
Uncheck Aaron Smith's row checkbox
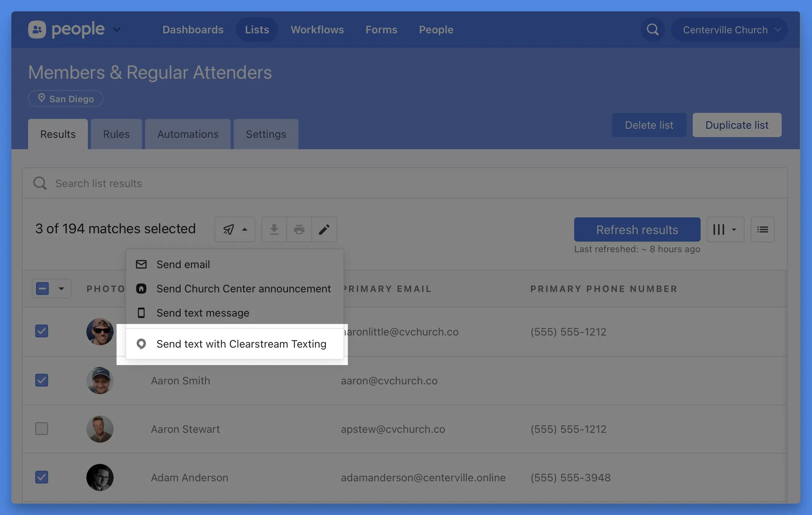coord(42,380)
